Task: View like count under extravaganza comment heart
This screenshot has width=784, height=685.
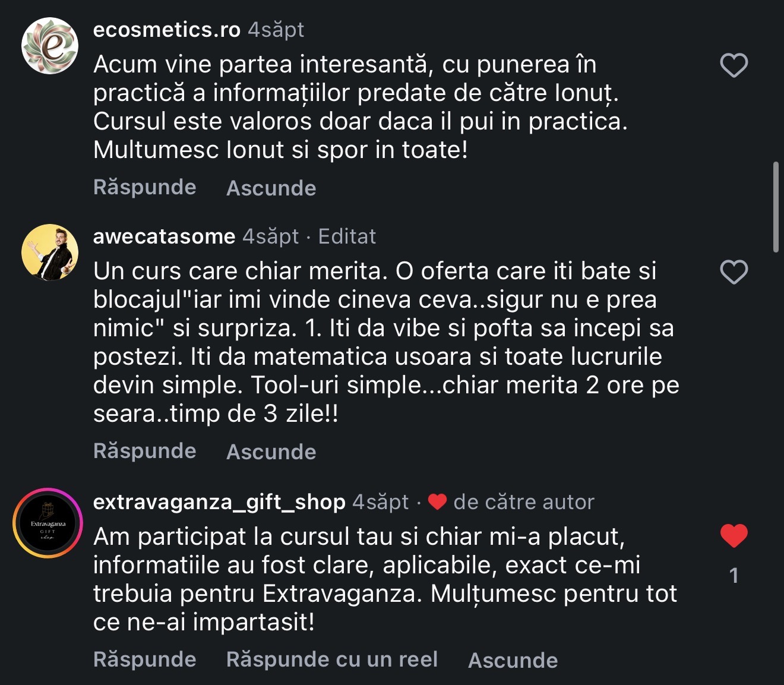Action: tap(734, 575)
